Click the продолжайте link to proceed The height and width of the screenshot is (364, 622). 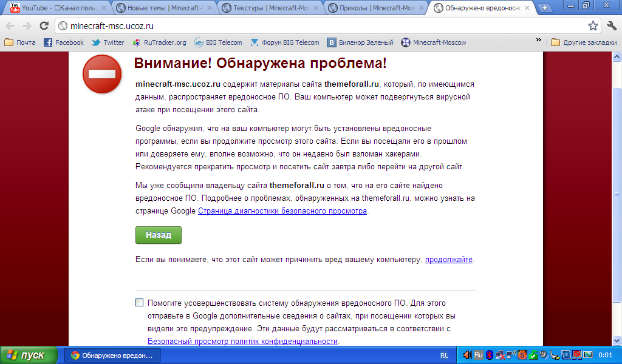[448, 260]
